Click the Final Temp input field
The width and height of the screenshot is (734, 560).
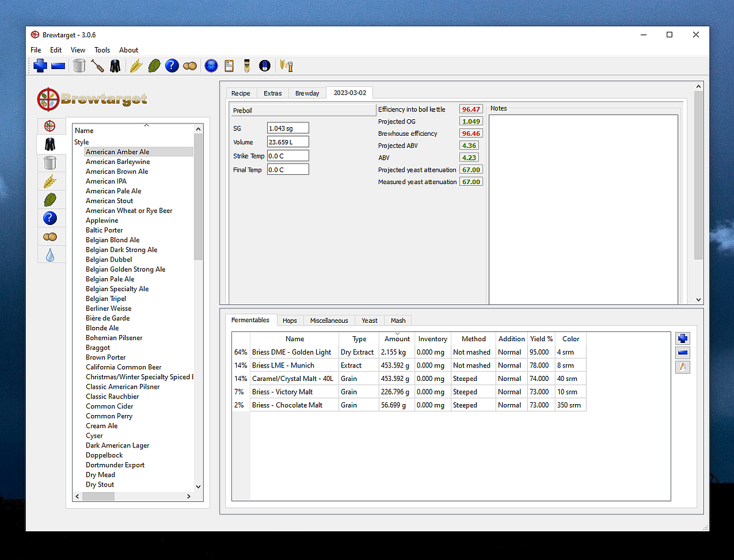point(288,169)
